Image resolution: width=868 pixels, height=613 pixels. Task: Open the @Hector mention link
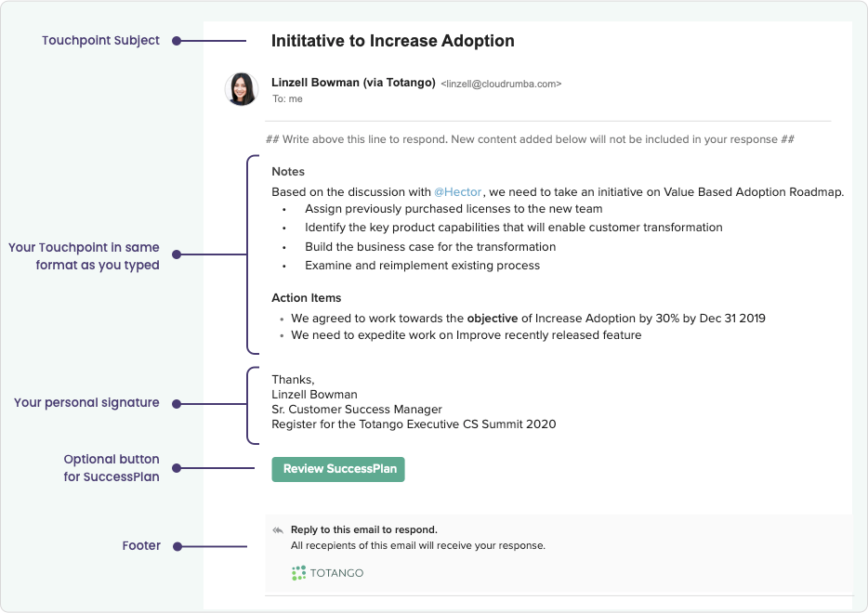coord(458,192)
